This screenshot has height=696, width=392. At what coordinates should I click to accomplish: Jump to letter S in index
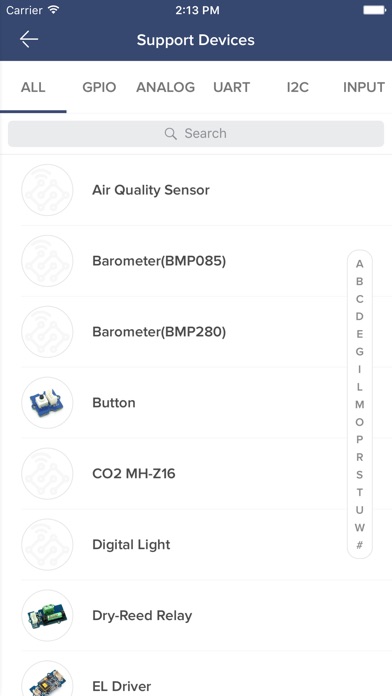[x=360, y=475]
